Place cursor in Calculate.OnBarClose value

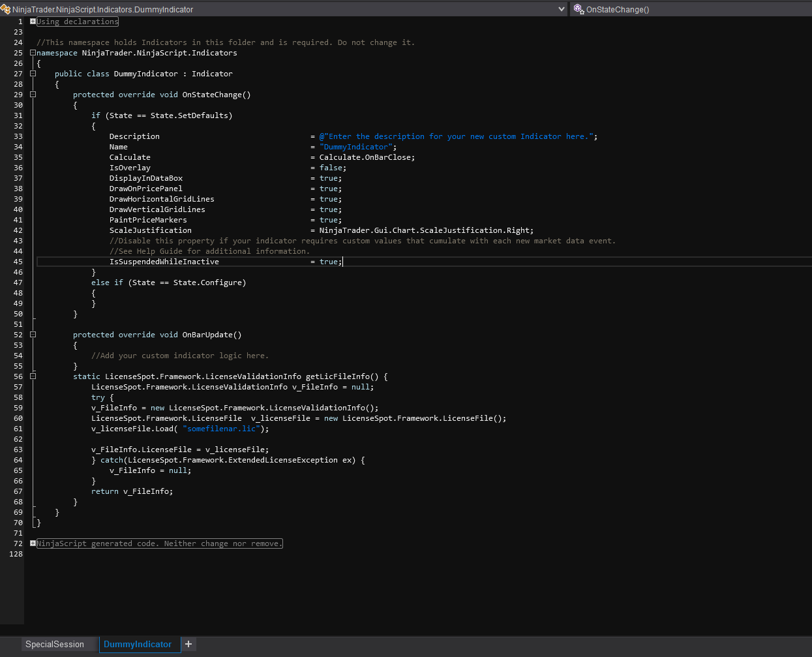[365, 157]
